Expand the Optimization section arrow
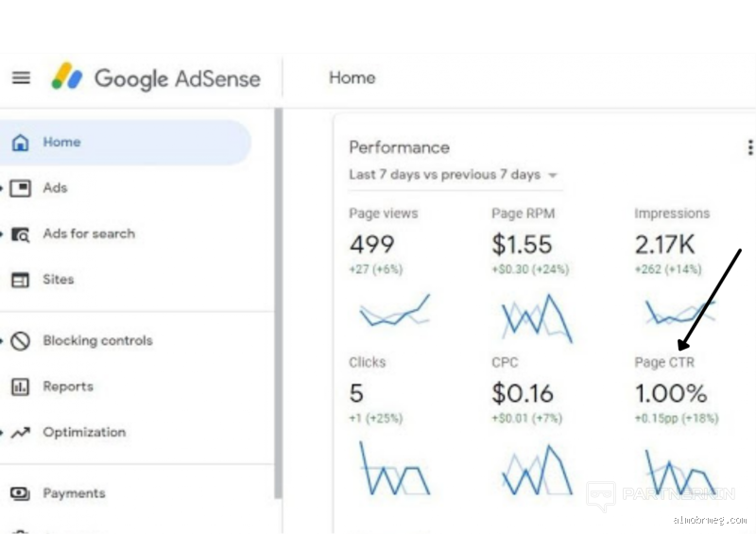The width and height of the screenshot is (756, 534). 3,433
